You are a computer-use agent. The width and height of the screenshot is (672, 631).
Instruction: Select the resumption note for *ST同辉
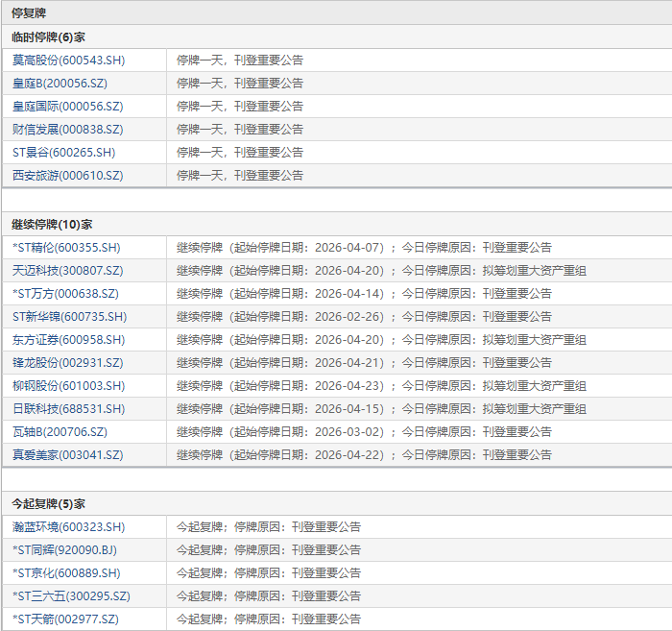(x=269, y=550)
